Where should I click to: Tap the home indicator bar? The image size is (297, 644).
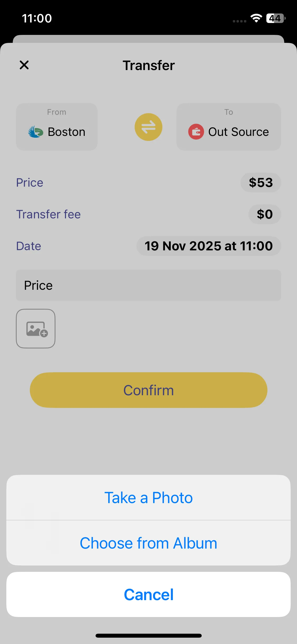pyautogui.click(x=148, y=636)
